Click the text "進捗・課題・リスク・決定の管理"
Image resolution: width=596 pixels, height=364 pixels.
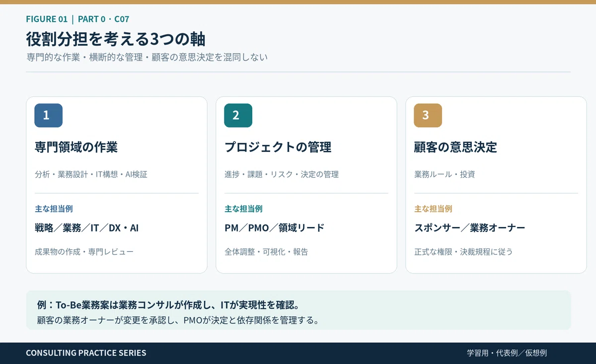tap(281, 174)
